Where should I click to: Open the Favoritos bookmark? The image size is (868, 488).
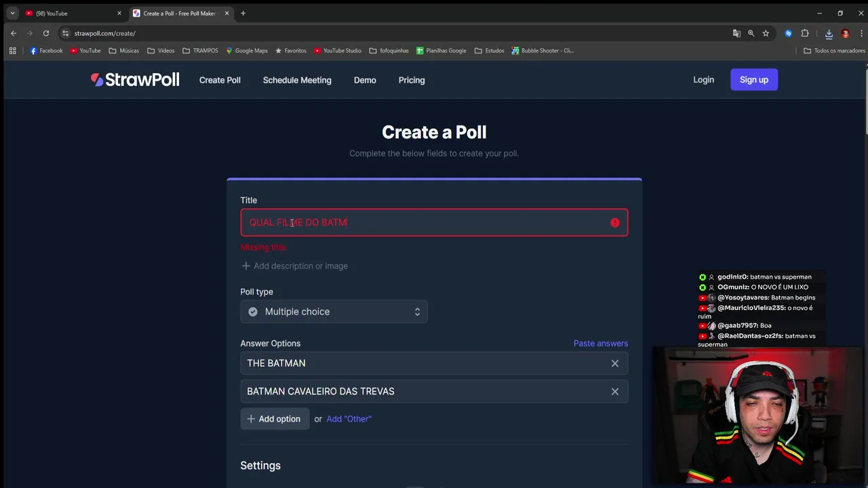290,51
